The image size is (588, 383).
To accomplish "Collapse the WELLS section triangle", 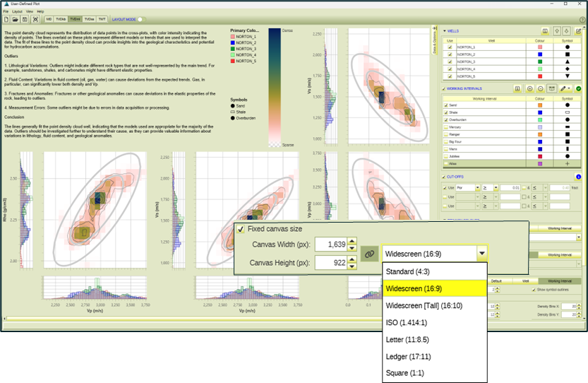I will (445, 31).
